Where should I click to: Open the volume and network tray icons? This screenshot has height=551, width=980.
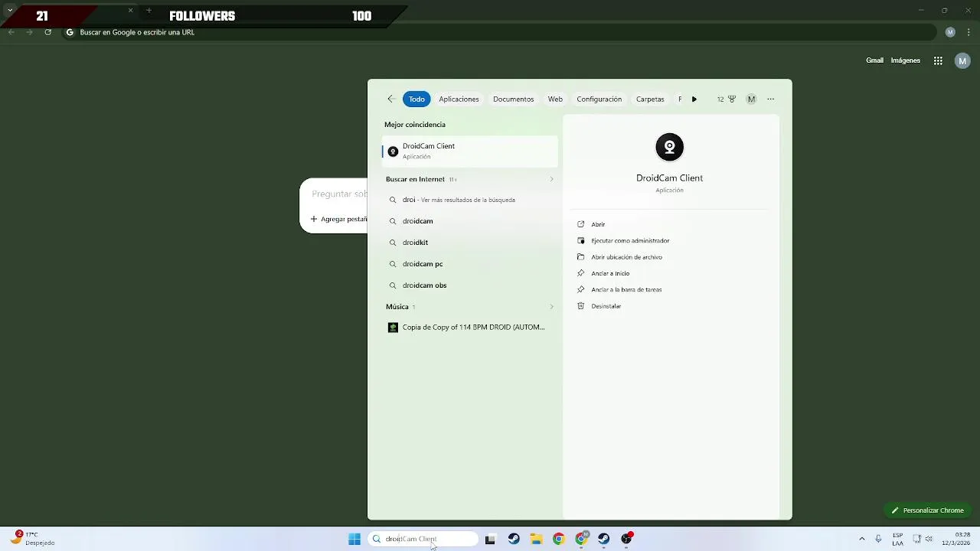tap(923, 539)
